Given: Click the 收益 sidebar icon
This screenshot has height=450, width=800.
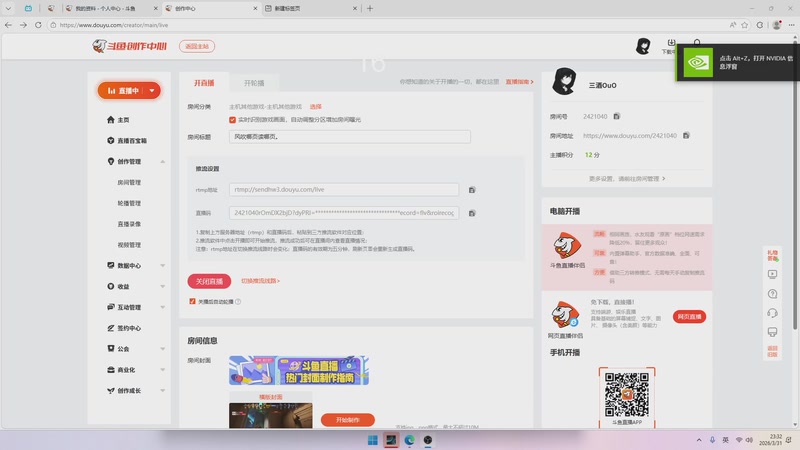Looking at the screenshot, I should [111, 286].
